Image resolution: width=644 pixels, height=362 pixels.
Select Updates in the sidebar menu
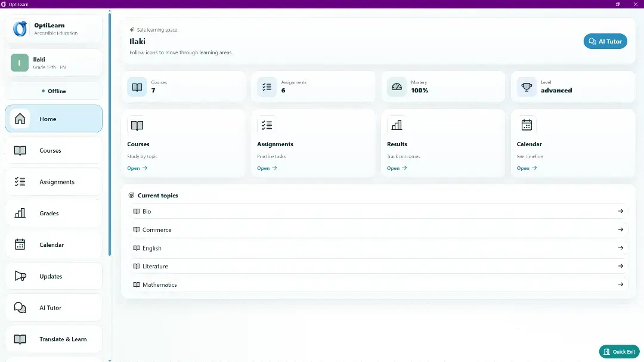[x=54, y=276]
